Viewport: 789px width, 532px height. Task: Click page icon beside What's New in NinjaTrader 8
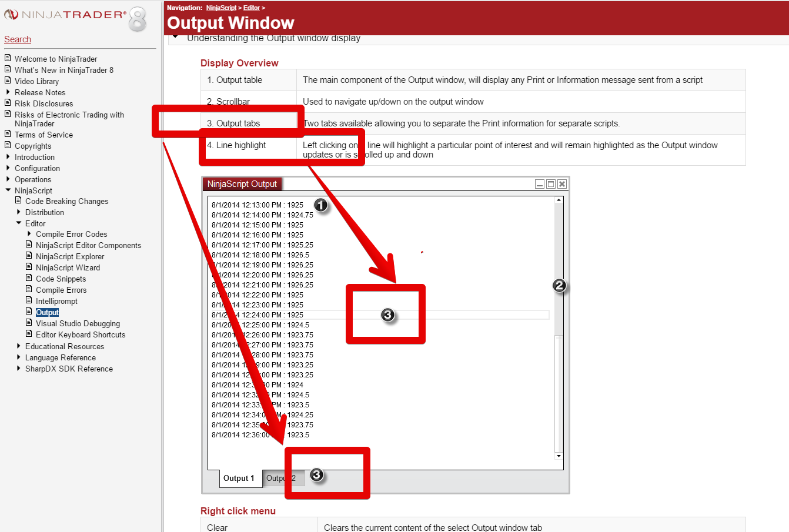tap(8, 69)
